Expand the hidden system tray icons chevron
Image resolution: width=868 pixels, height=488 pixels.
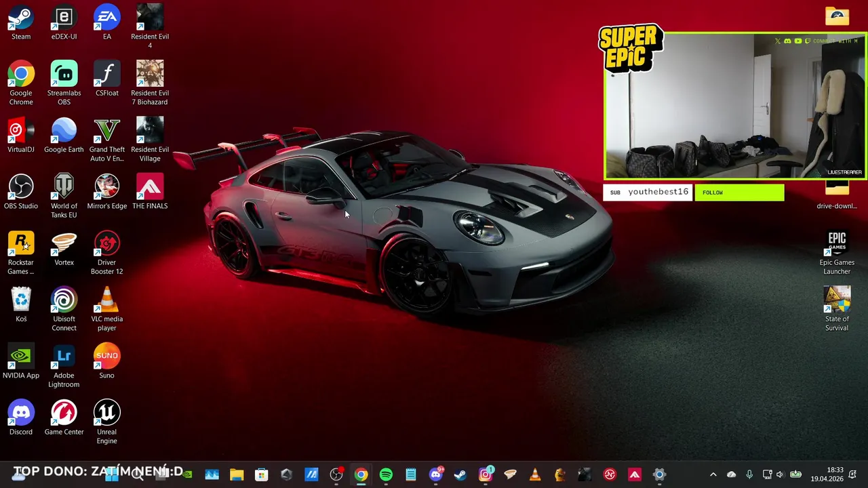tap(713, 474)
